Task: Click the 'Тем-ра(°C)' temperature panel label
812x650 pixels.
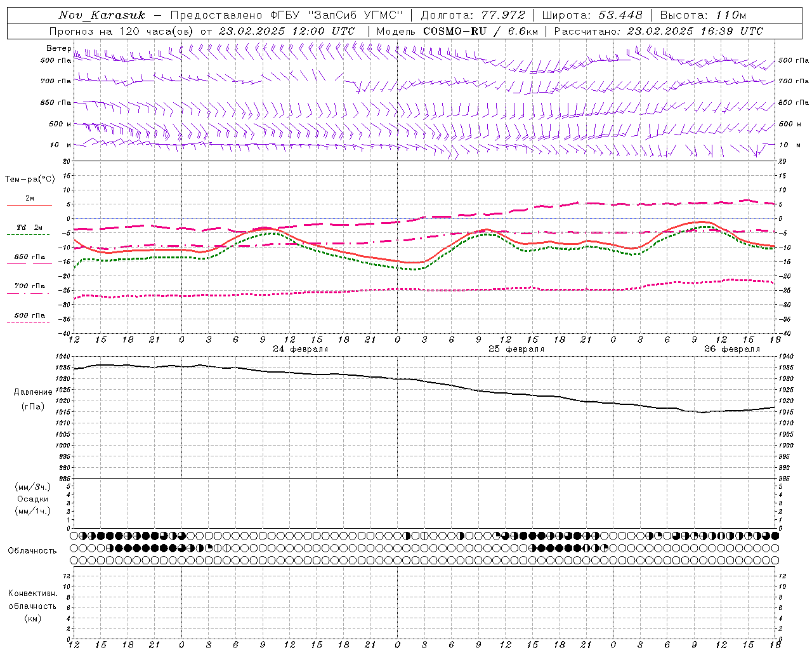Action: pos(30,180)
